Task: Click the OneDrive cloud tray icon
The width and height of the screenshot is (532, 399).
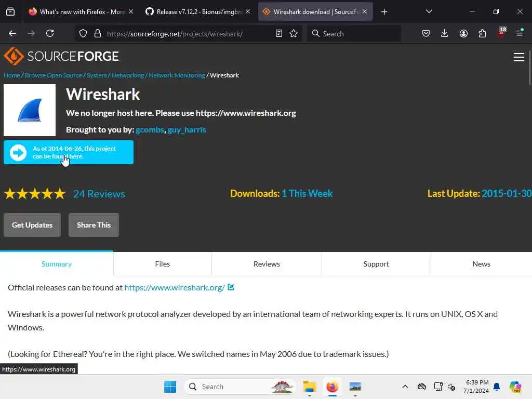Action: point(422,387)
